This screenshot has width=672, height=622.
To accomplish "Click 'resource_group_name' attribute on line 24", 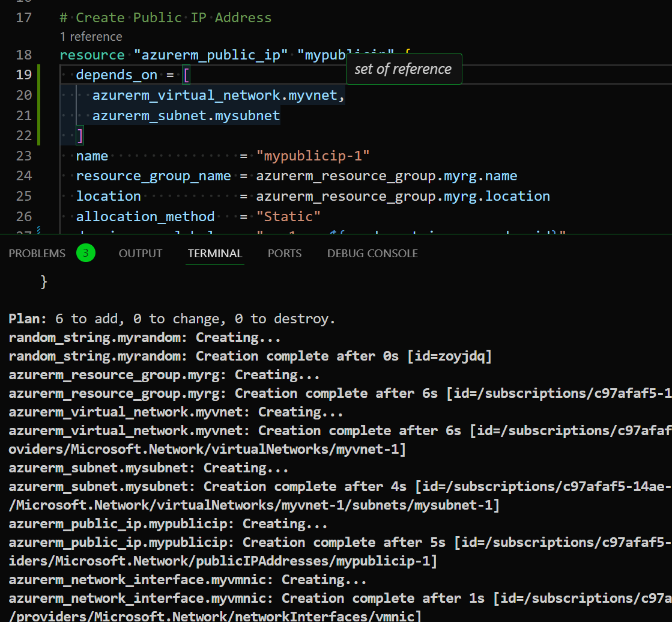I will pos(153,176).
